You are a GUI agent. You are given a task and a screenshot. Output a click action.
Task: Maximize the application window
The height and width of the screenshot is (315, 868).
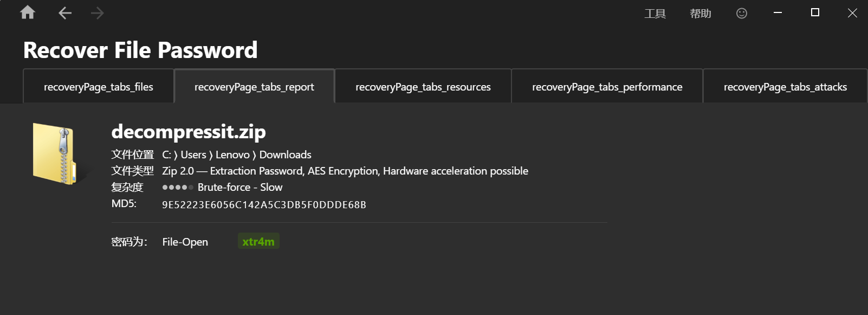815,12
